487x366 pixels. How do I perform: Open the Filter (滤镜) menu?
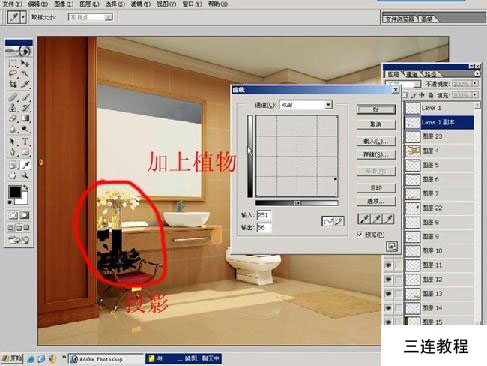pyautogui.click(x=140, y=4)
